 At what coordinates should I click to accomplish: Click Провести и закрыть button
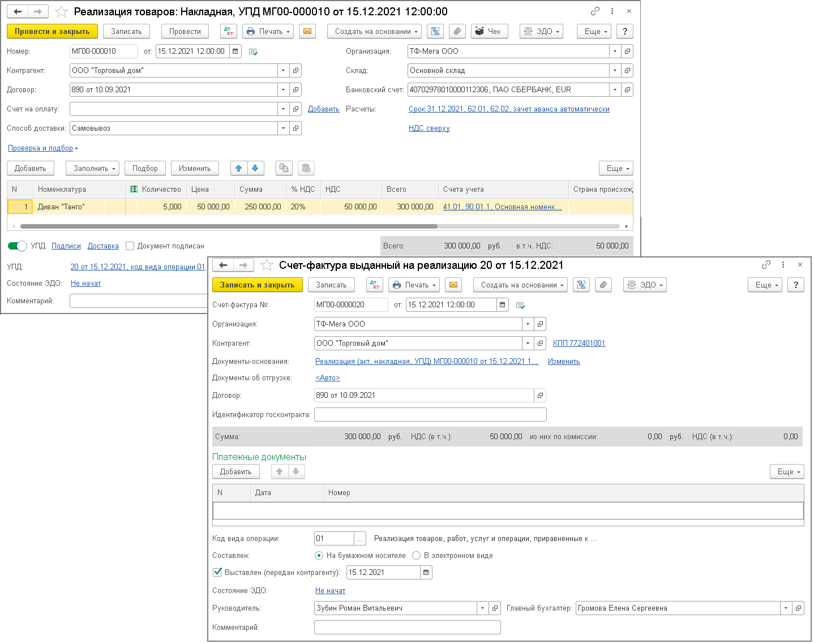(52, 31)
